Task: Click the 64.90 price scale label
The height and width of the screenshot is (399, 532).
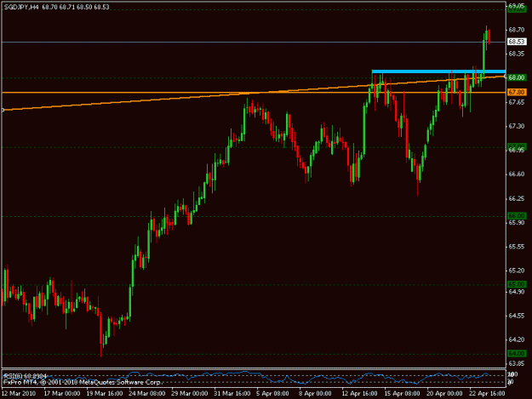Action: click(x=517, y=291)
